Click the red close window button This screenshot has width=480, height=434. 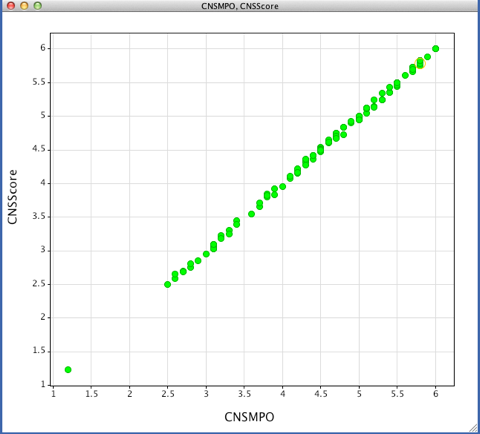(11, 6)
